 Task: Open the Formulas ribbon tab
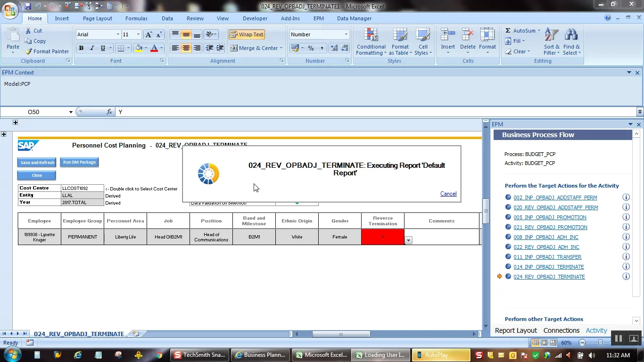(x=136, y=18)
